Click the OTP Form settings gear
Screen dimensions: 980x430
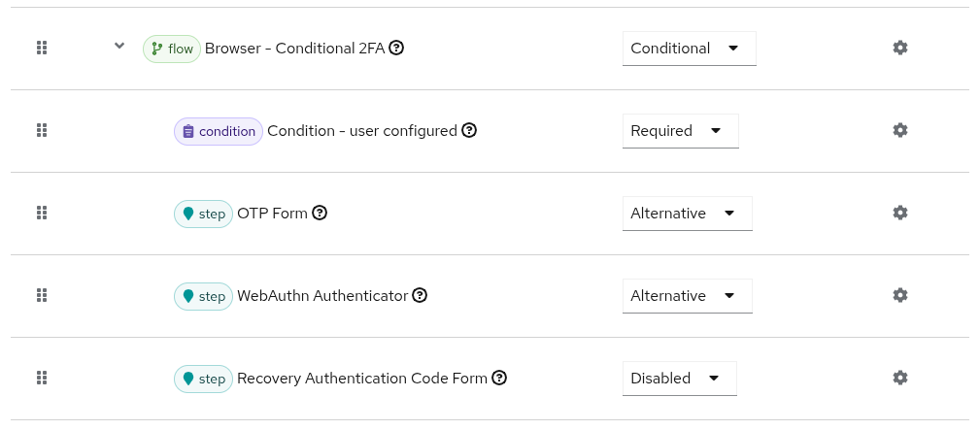900,213
